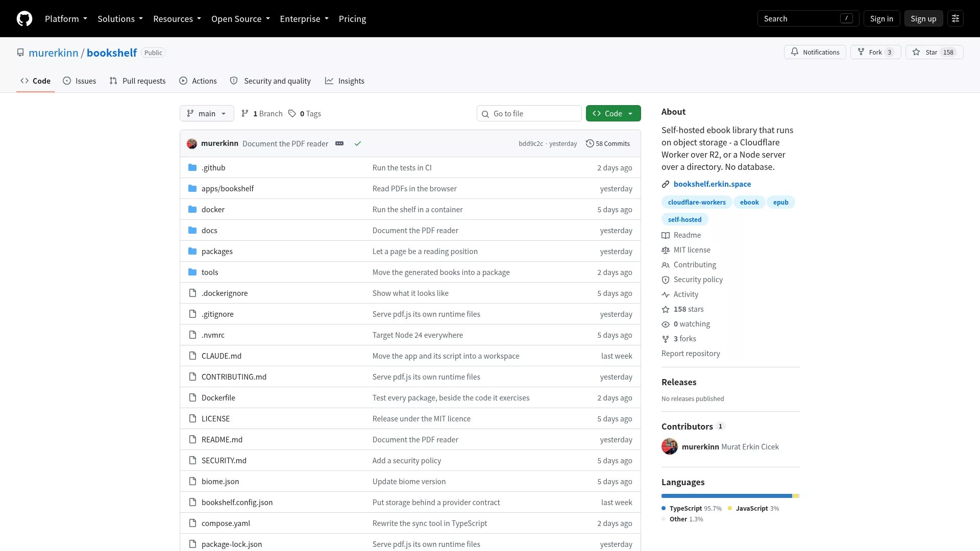The image size is (980, 551).
Task: Click the TypeScript 95.7% language entry
Action: click(692, 509)
